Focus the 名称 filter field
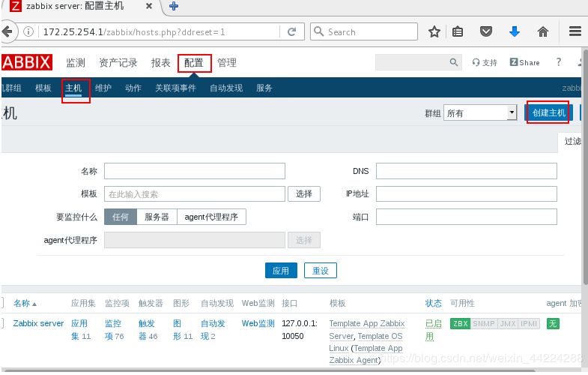Screen dimensions: 588x375 point(195,171)
